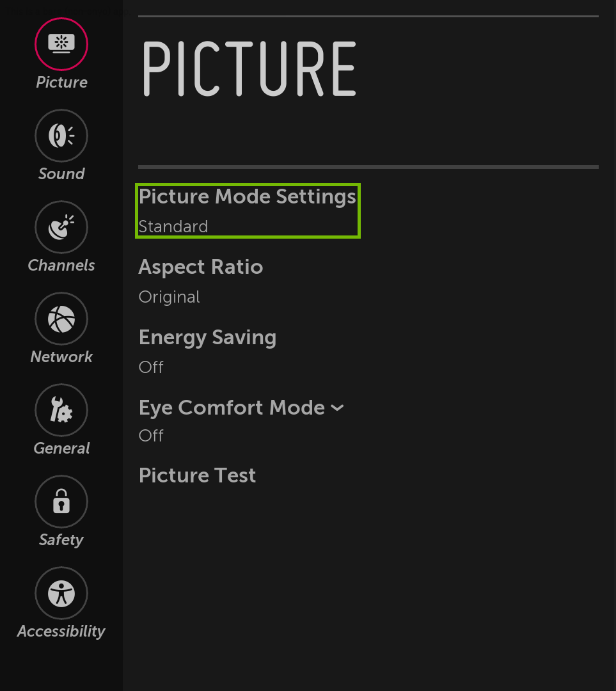616x691 pixels.
Task: Click the Safety padlock icon
Action: [61, 502]
